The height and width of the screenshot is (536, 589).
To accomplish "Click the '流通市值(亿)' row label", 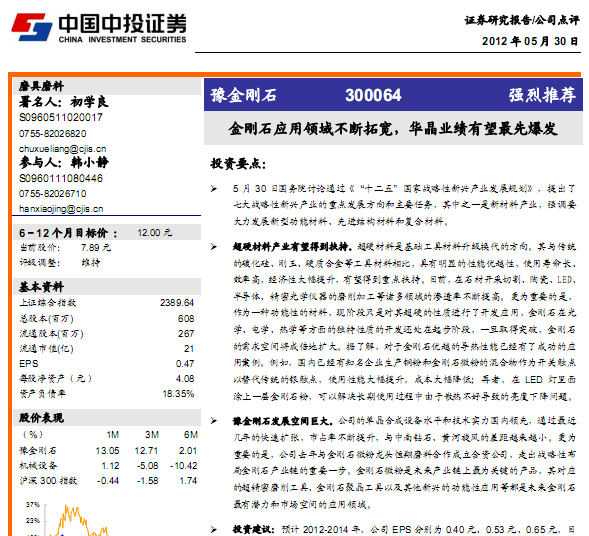I will pos(46,349).
